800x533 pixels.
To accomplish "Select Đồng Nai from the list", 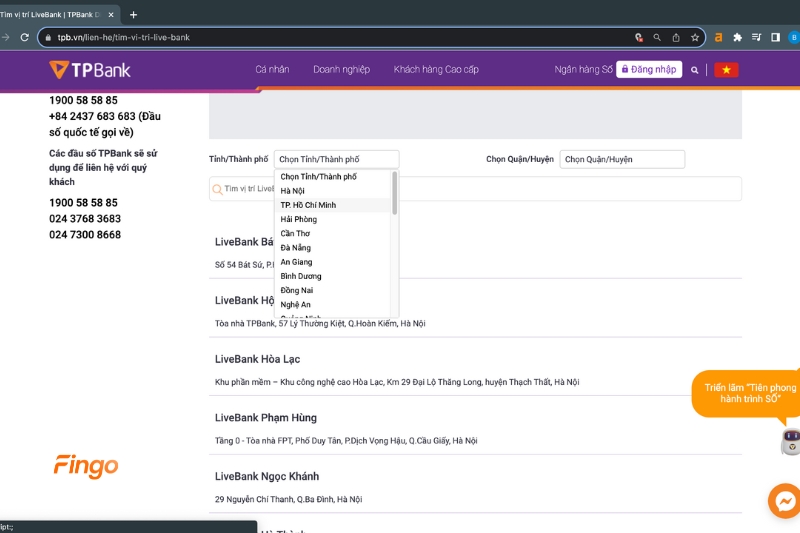I will [x=333, y=290].
